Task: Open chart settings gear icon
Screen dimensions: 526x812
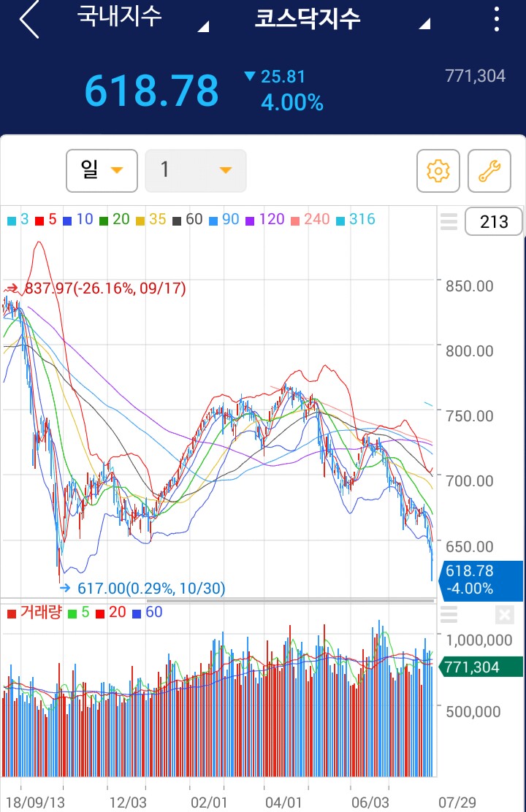Action: tap(438, 171)
